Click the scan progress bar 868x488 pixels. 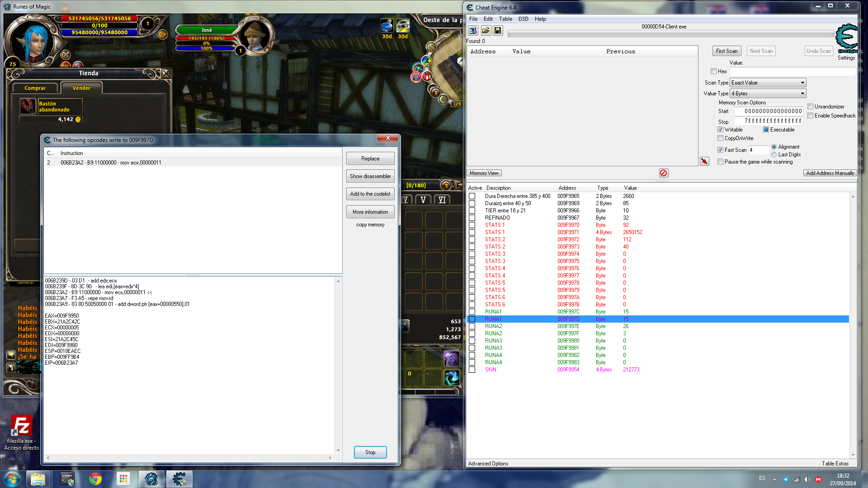(670, 34)
